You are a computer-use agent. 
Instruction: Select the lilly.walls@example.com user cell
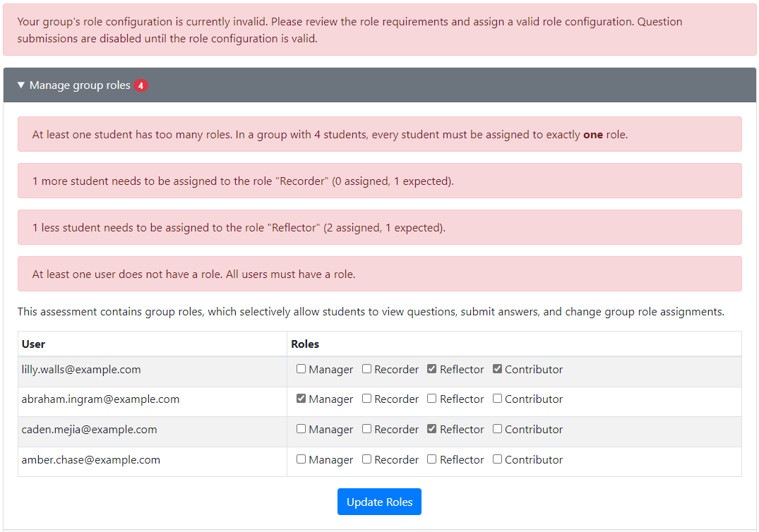tap(153, 371)
